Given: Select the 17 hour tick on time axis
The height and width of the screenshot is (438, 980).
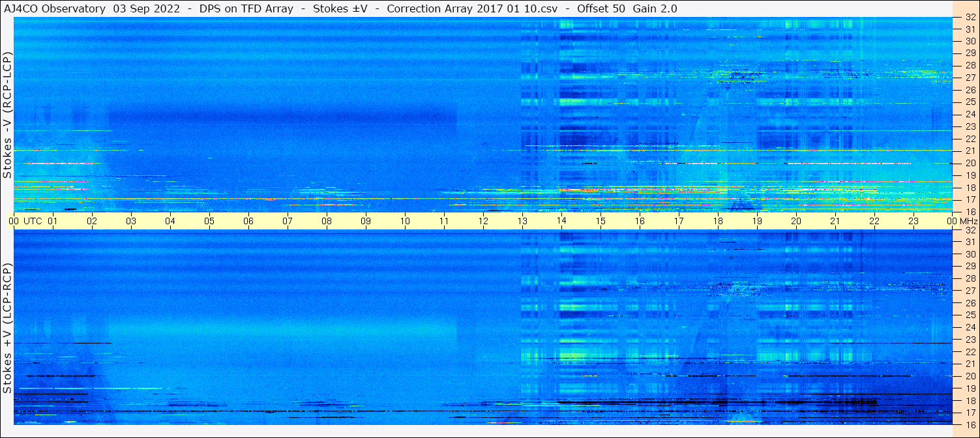Looking at the screenshot, I should click(679, 221).
